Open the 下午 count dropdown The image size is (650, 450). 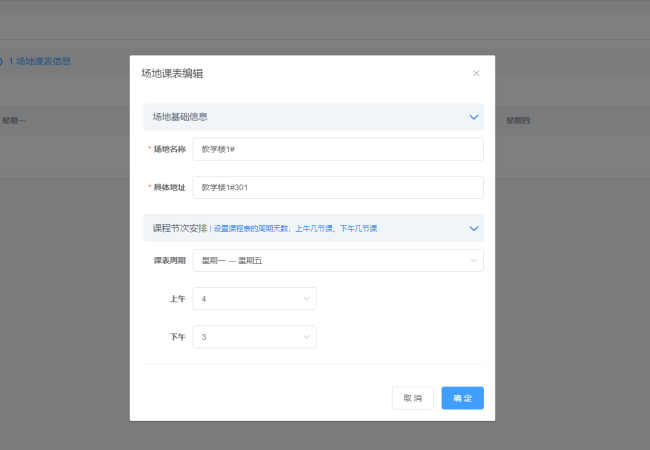pos(255,337)
